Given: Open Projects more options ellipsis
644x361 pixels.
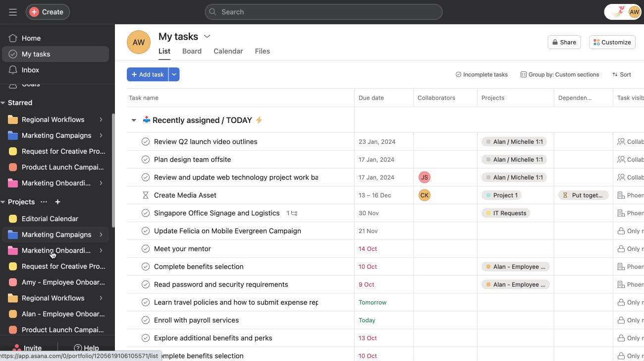Looking at the screenshot, I should (44, 202).
